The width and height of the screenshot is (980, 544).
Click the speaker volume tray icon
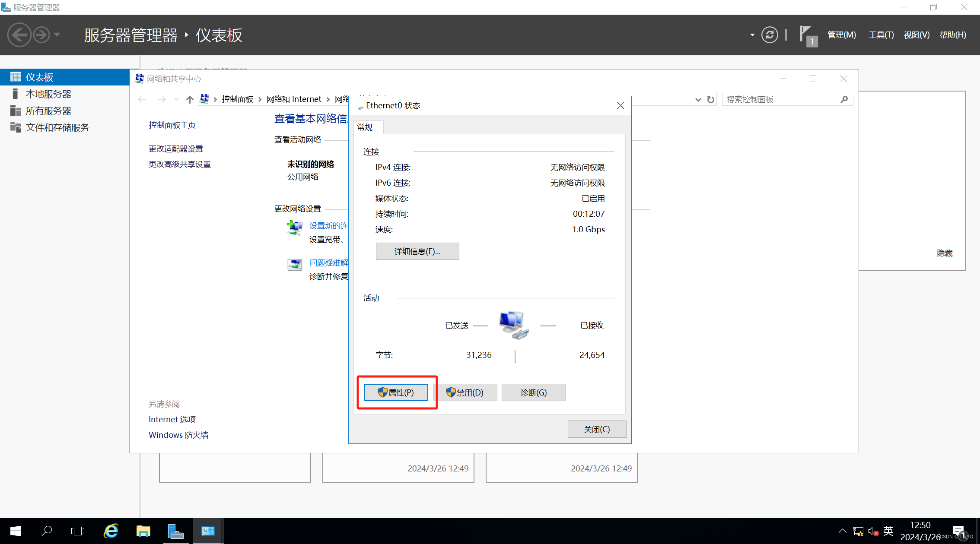click(x=872, y=531)
